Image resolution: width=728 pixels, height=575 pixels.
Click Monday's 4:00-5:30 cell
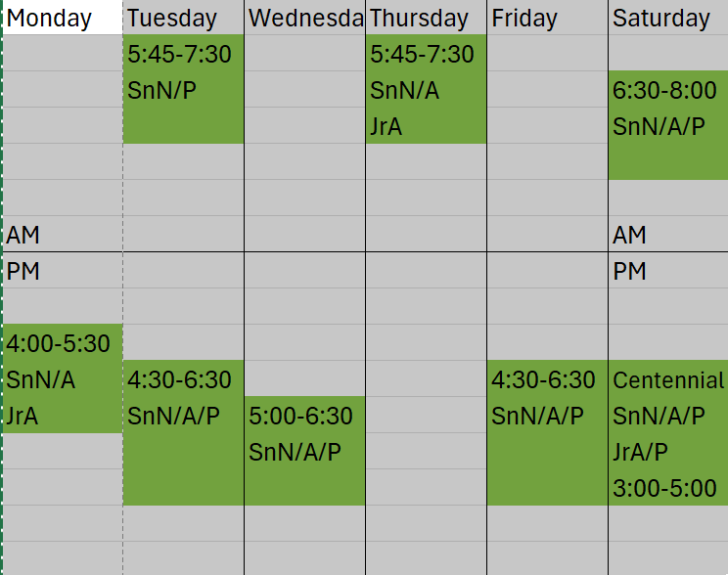click(x=63, y=343)
